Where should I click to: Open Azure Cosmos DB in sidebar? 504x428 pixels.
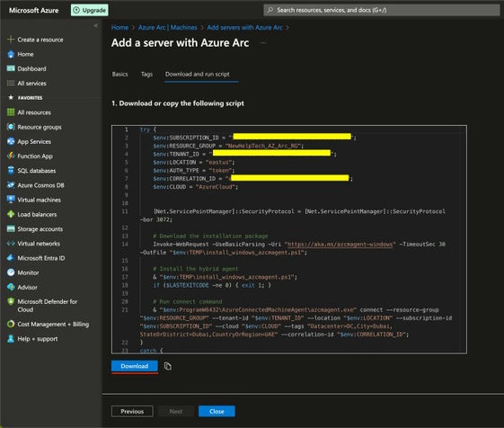(x=35, y=185)
